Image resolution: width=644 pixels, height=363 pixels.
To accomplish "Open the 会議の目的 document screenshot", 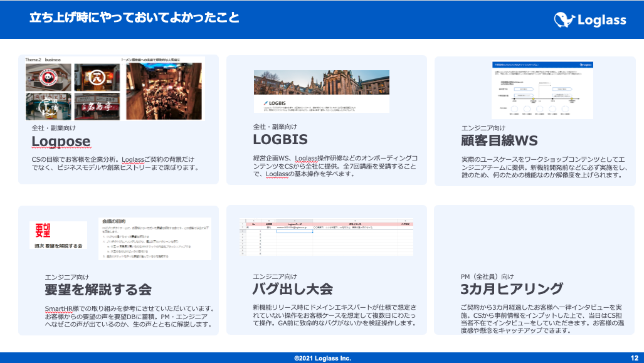I will click(x=155, y=239).
